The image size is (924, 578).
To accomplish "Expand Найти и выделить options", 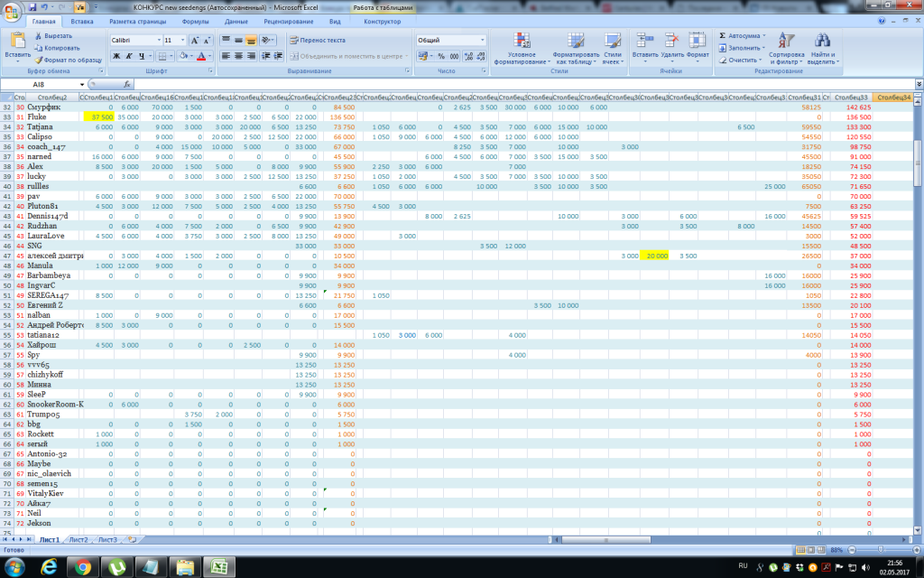I will 823,49.
